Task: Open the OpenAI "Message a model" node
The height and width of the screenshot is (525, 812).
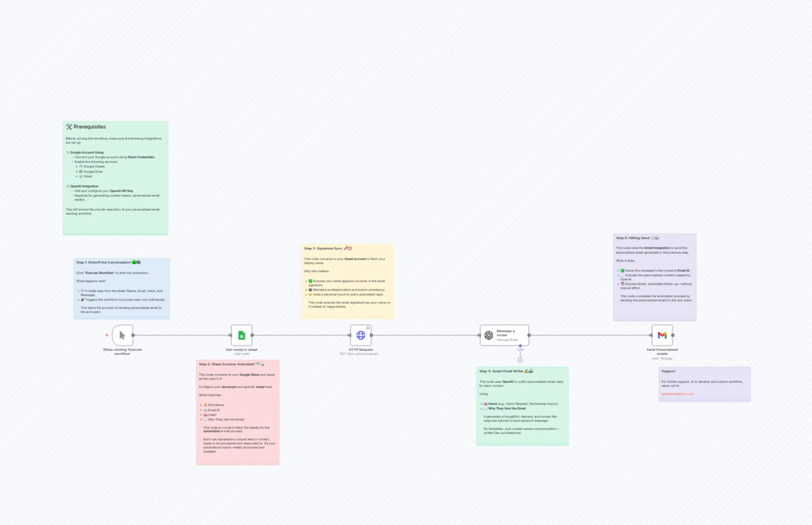Action: click(x=505, y=335)
